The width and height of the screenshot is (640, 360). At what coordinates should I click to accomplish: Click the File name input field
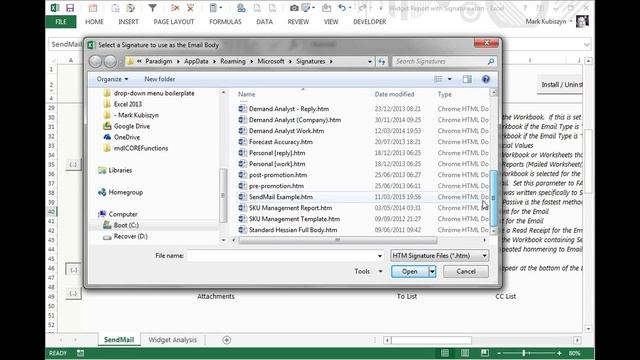click(282, 256)
